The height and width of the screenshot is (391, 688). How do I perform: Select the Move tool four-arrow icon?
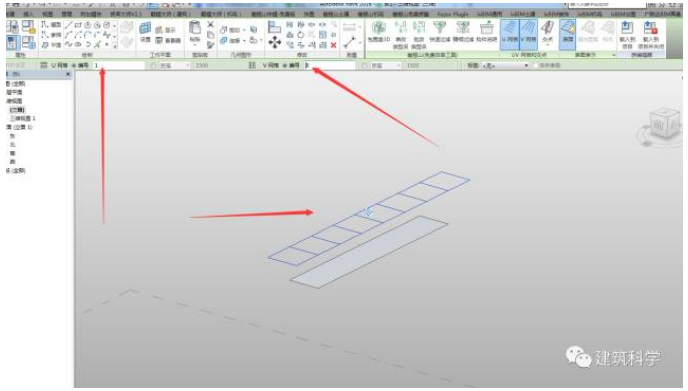(275, 42)
